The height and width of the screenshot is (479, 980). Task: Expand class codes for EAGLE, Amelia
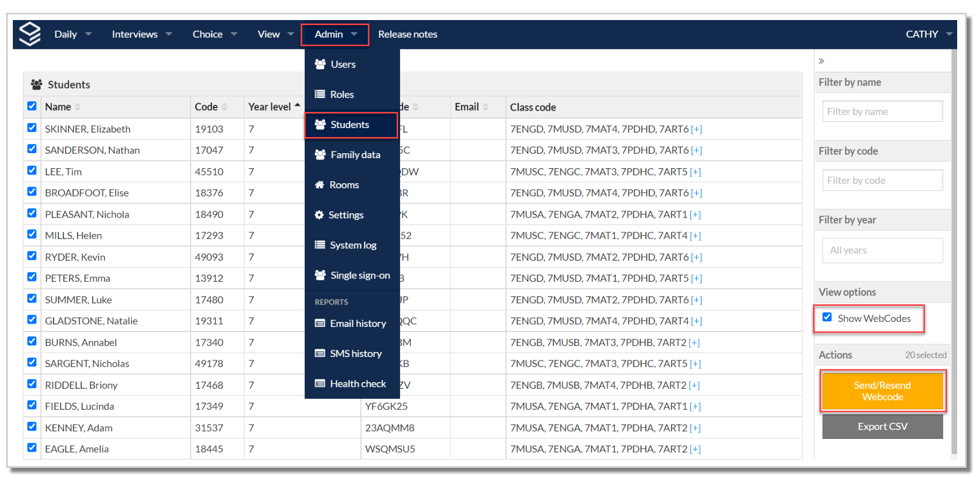(x=695, y=449)
